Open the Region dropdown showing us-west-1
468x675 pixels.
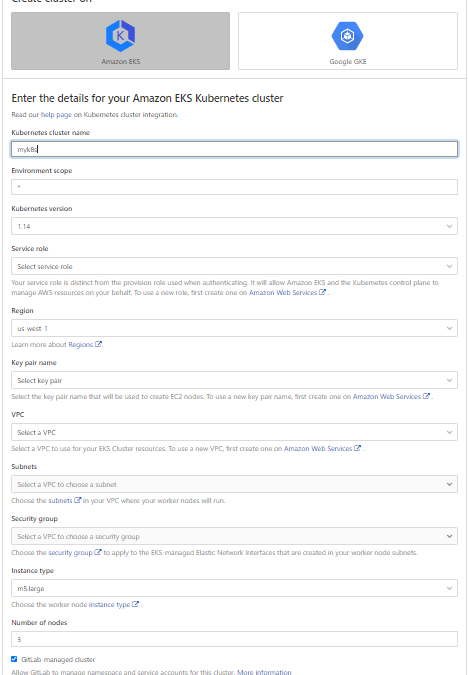[x=234, y=328]
